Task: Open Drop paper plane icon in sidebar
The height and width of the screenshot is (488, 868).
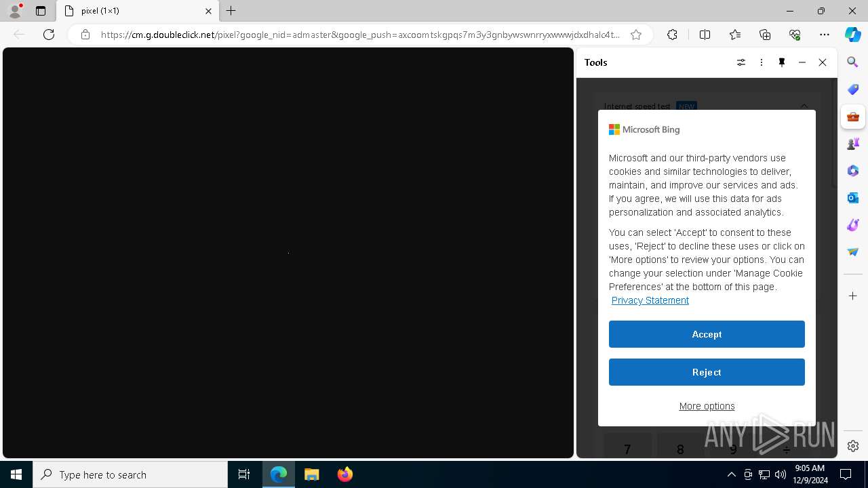Action: (x=853, y=252)
